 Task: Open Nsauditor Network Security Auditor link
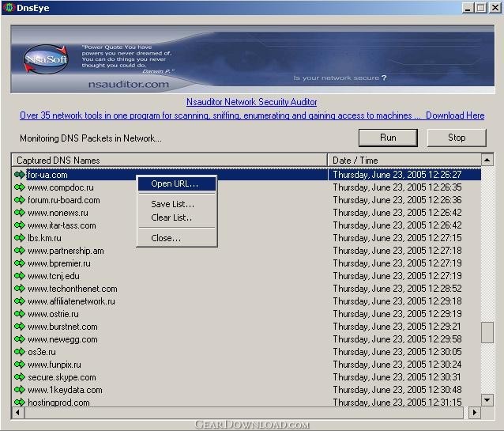click(x=252, y=102)
